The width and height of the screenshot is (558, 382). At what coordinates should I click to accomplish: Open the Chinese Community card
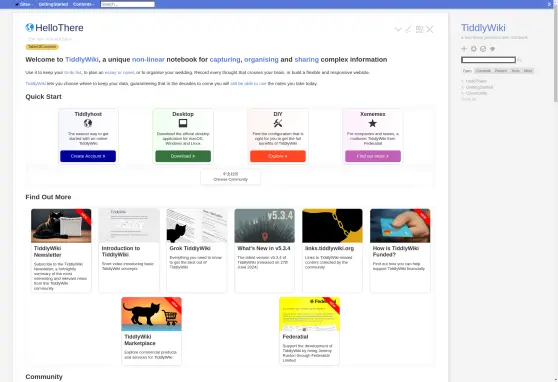(231, 177)
